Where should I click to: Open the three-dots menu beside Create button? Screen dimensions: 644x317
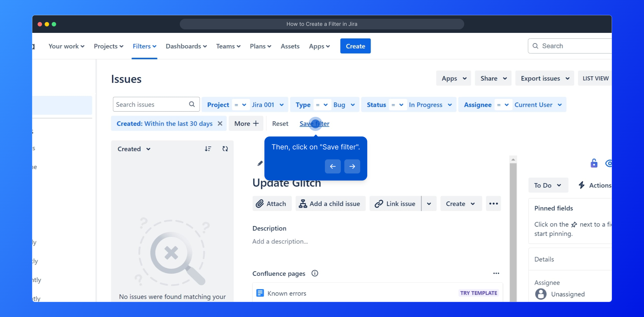click(493, 204)
